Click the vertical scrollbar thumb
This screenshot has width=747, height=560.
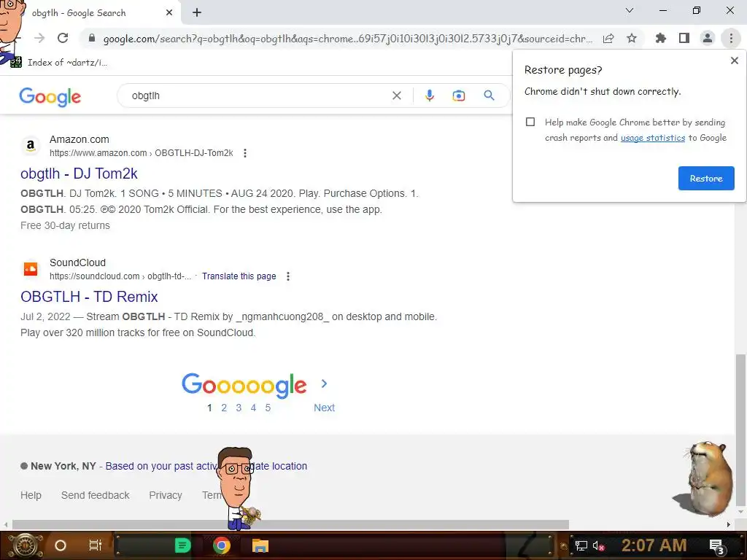pos(741,429)
